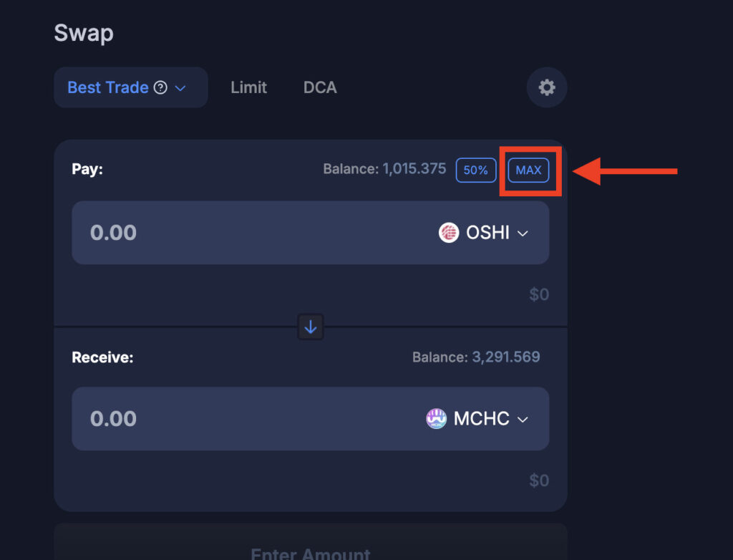Expand the Best Trade chevron

pyautogui.click(x=180, y=88)
